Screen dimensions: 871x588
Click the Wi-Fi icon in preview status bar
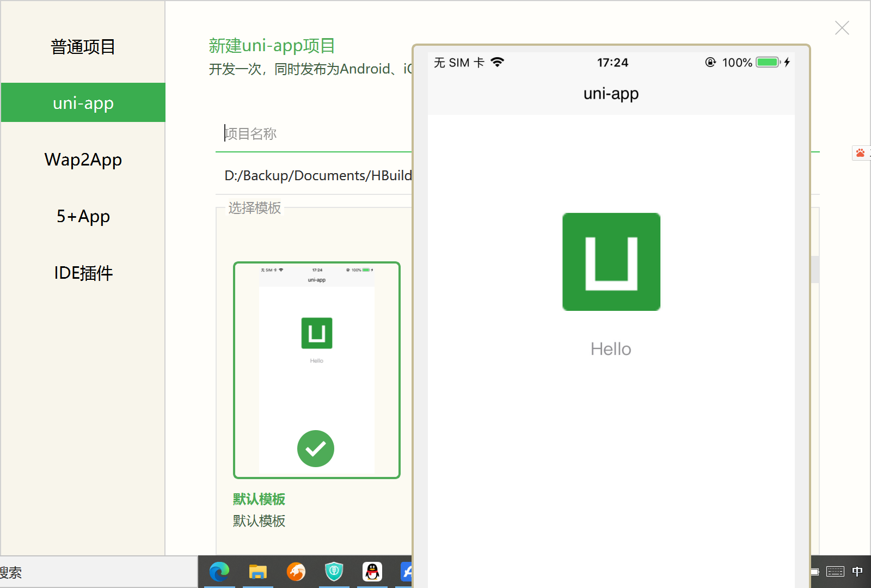(497, 62)
